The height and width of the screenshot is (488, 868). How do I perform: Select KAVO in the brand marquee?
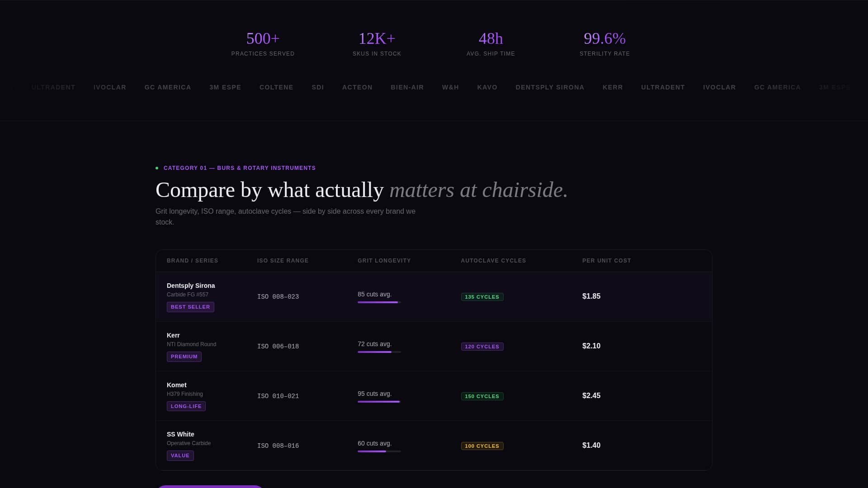[x=487, y=87]
